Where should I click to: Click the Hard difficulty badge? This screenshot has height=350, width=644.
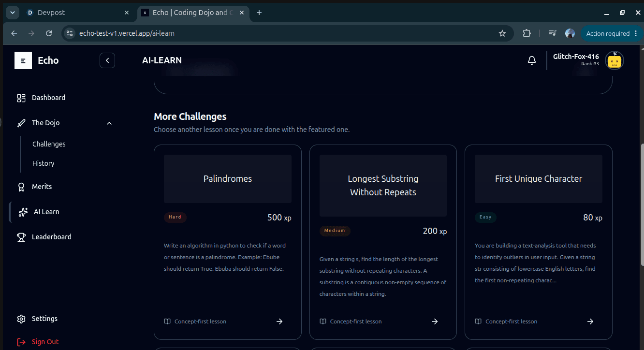pos(175,217)
